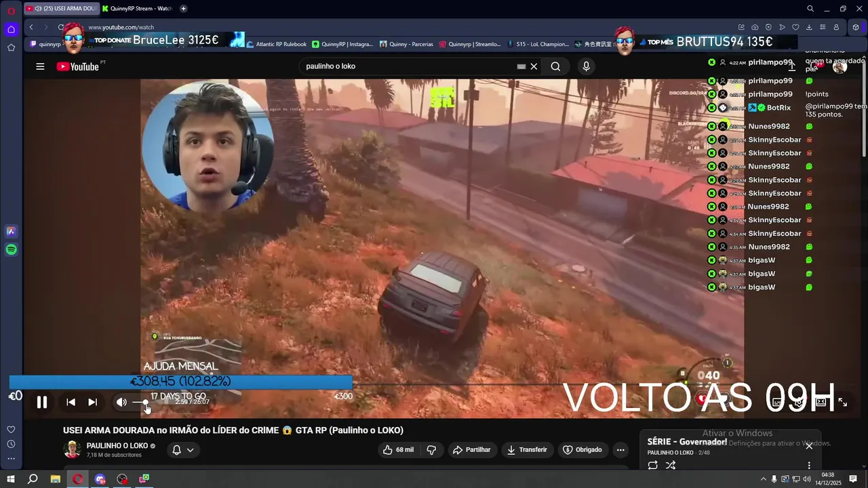The height and width of the screenshot is (488, 868).
Task: Open Easy Setup toolbar icon
Action: 823,27
